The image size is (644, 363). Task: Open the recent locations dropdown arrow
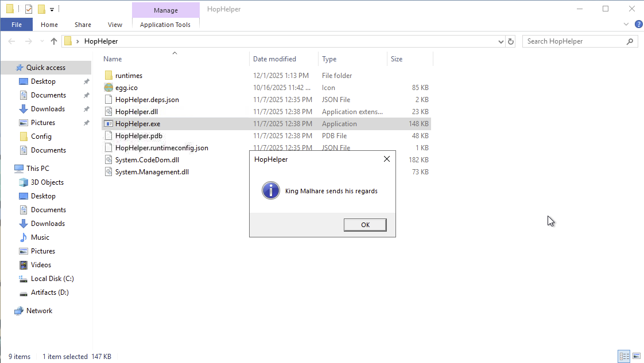pyautogui.click(x=42, y=41)
